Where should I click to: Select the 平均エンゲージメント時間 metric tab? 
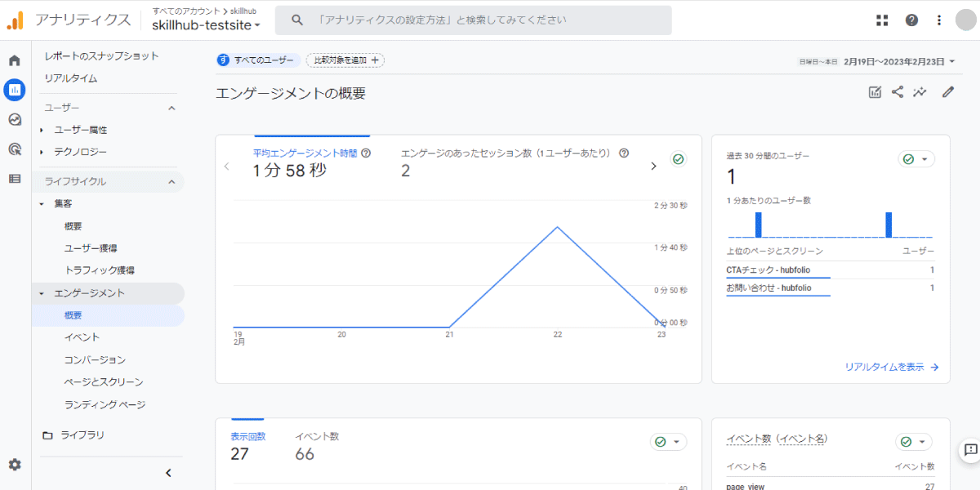[312, 163]
